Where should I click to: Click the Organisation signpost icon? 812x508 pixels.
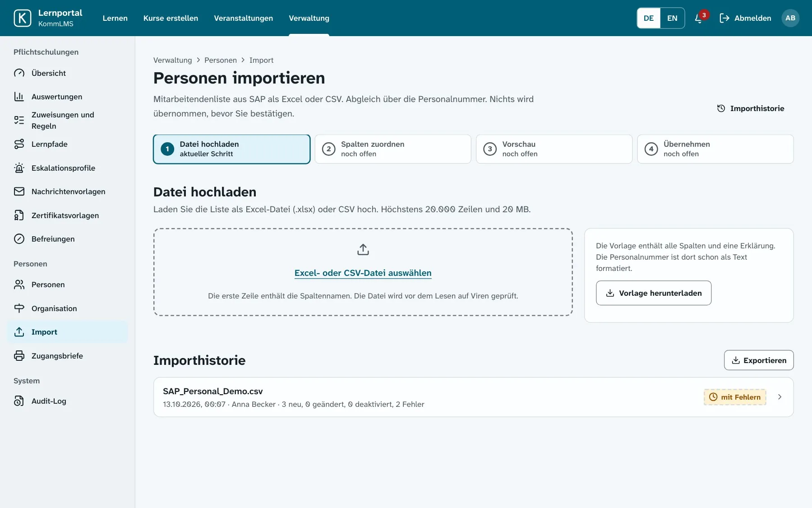pyautogui.click(x=19, y=308)
